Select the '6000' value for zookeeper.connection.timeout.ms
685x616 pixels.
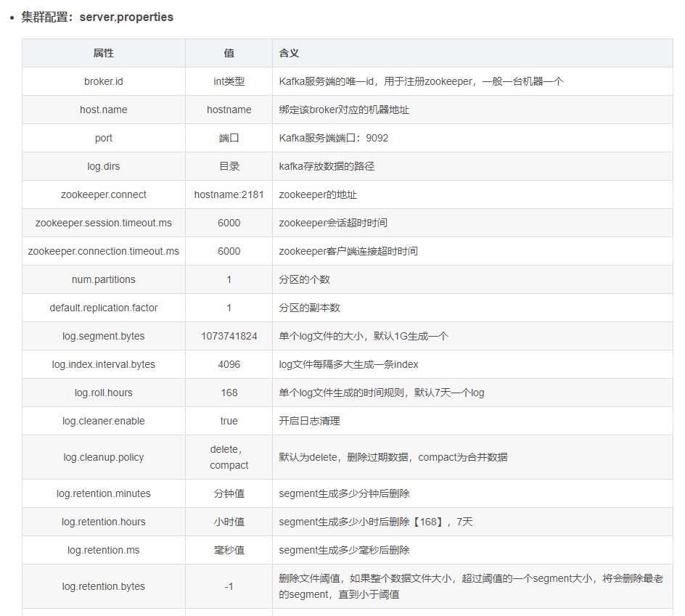pos(229,251)
